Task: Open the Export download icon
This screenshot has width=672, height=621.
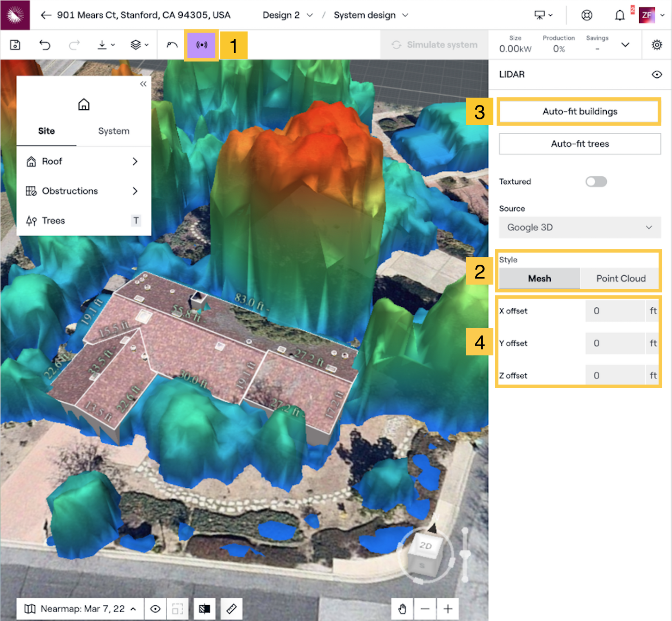Action: coord(103,44)
